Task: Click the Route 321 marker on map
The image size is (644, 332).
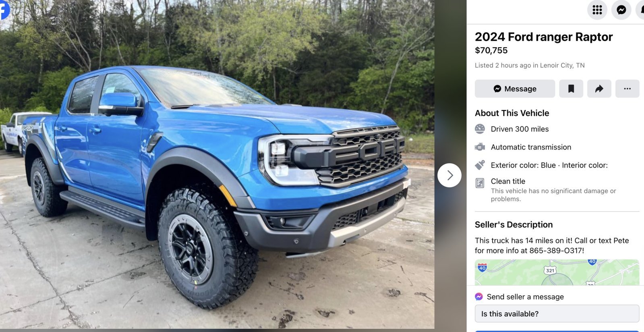Action: 550,270
